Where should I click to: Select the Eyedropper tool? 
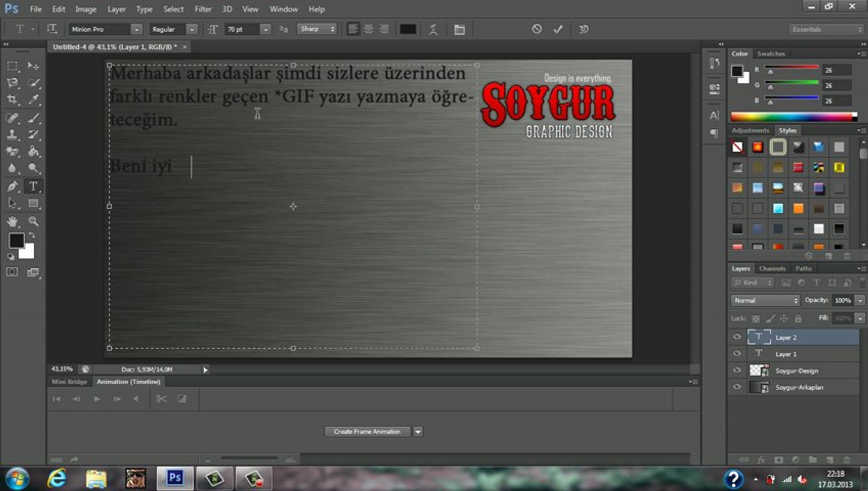[x=33, y=100]
